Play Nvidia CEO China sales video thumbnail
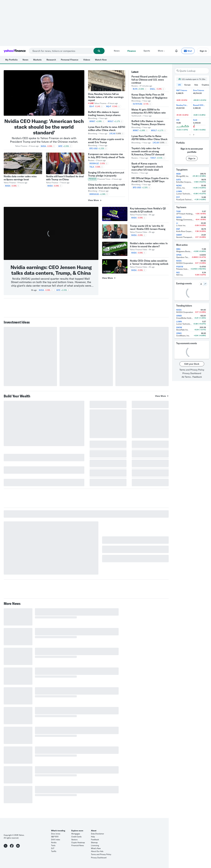Screen dimensions: 211x868 pyautogui.click(x=115, y=266)
